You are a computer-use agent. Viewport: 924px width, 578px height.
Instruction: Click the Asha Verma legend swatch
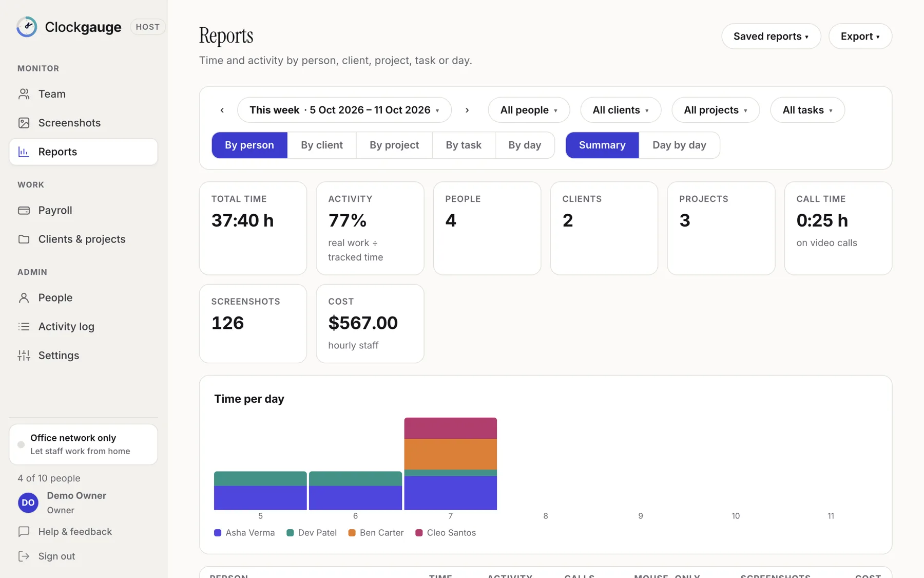218,533
